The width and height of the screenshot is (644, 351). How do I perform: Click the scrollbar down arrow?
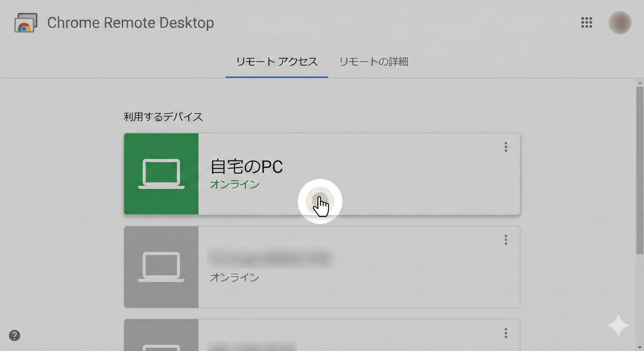tap(640, 348)
